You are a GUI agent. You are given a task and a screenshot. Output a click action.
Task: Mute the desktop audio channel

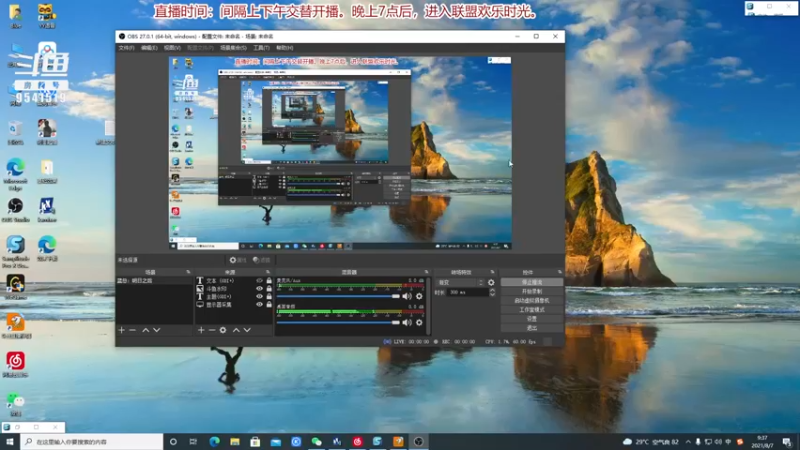click(x=407, y=322)
